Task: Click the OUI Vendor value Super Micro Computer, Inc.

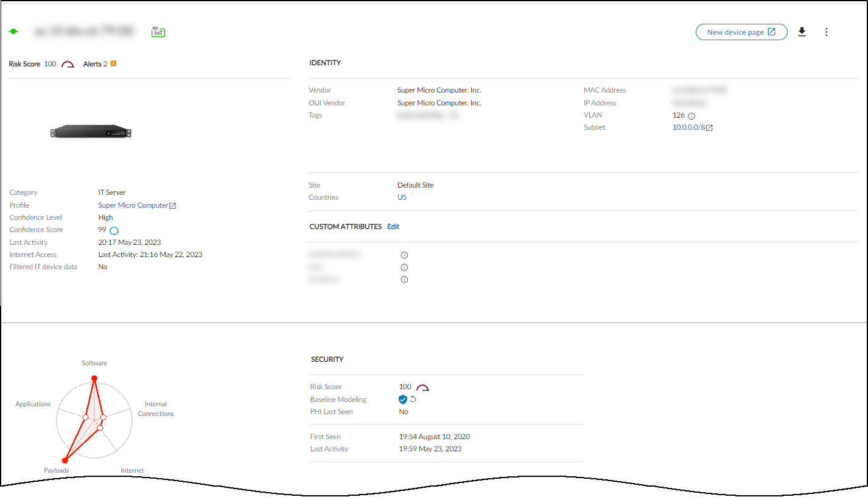Action: pyautogui.click(x=439, y=103)
